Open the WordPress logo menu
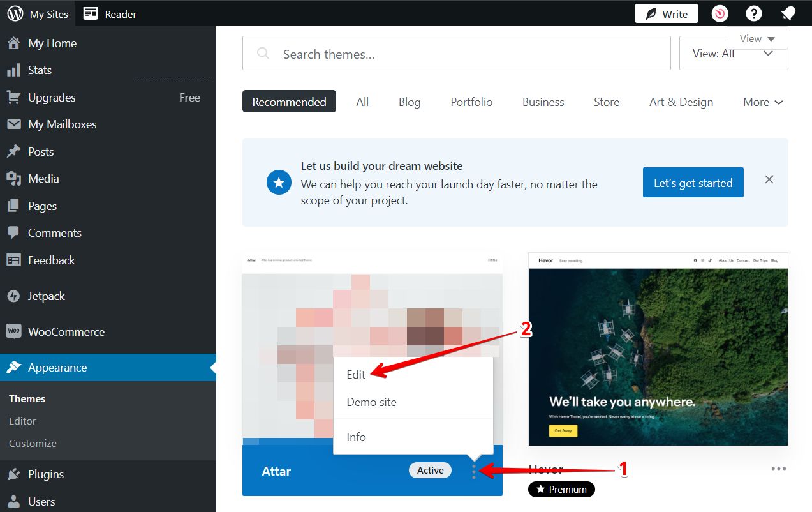Viewport: 812px width, 512px height. (x=14, y=13)
